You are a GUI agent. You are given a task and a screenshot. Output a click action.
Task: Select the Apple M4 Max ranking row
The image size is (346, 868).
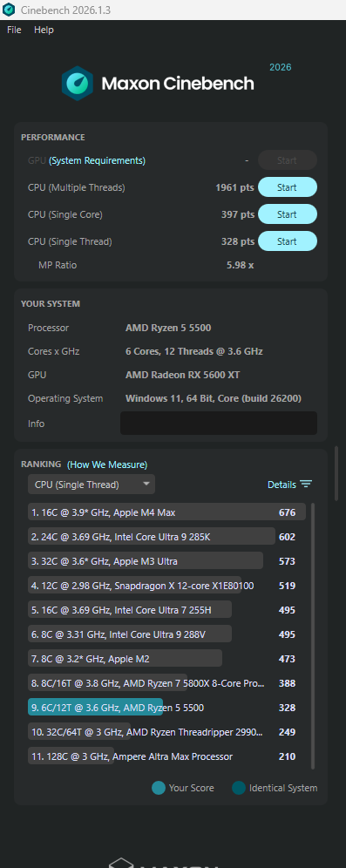tap(166, 512)
